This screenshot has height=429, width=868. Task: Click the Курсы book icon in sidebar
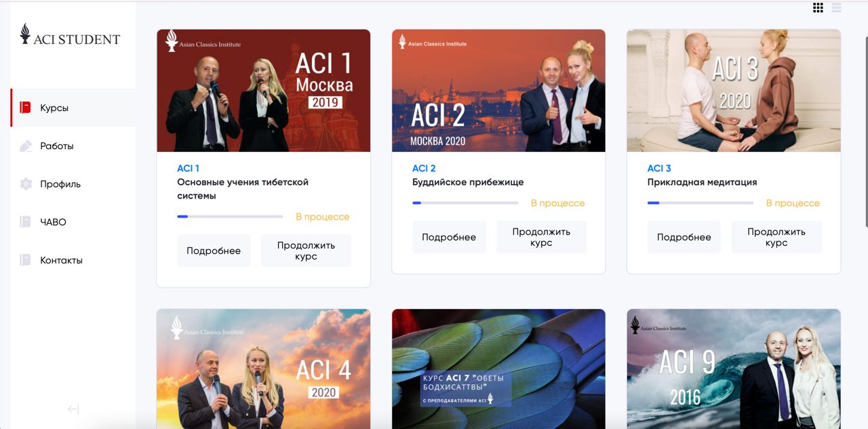[x=26, y=108]
